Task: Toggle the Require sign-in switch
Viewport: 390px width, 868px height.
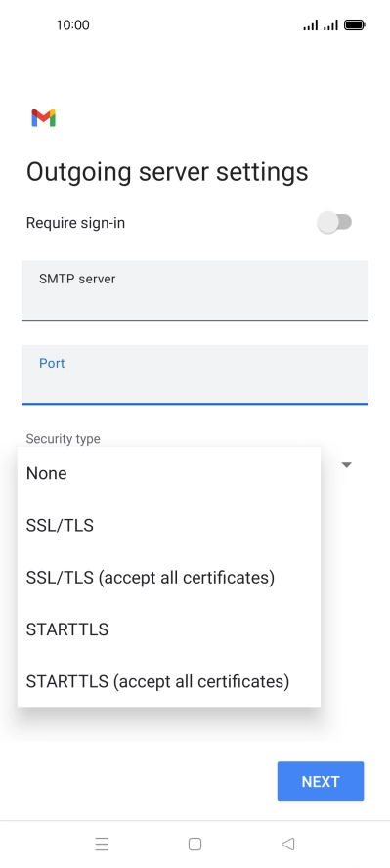Action: coord(334,222)
